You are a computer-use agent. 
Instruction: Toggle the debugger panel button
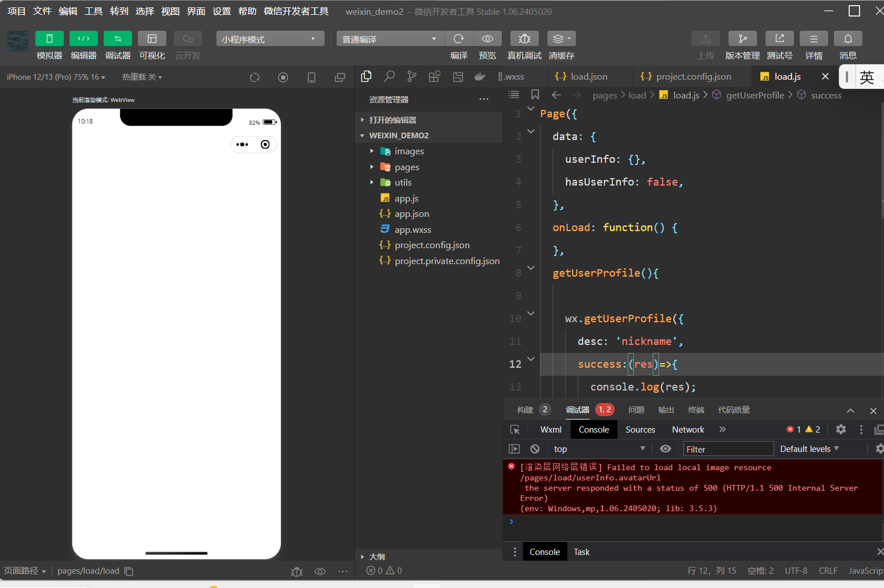118,39
